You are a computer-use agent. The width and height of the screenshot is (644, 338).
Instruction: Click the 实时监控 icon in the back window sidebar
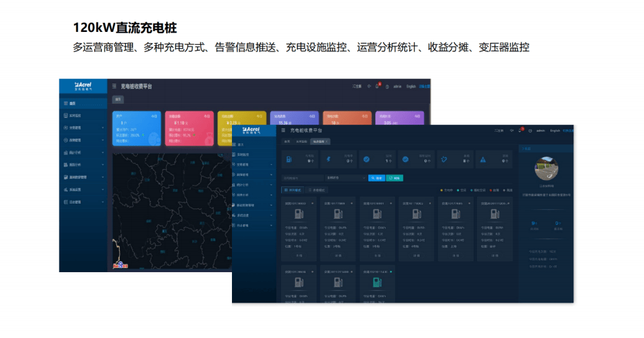66,116
